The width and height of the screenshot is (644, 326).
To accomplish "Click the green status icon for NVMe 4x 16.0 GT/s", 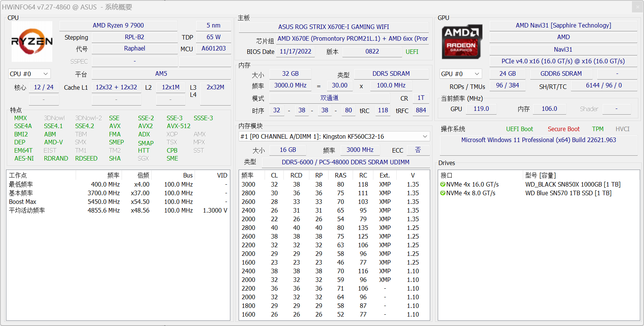I will tap(443, 184).
